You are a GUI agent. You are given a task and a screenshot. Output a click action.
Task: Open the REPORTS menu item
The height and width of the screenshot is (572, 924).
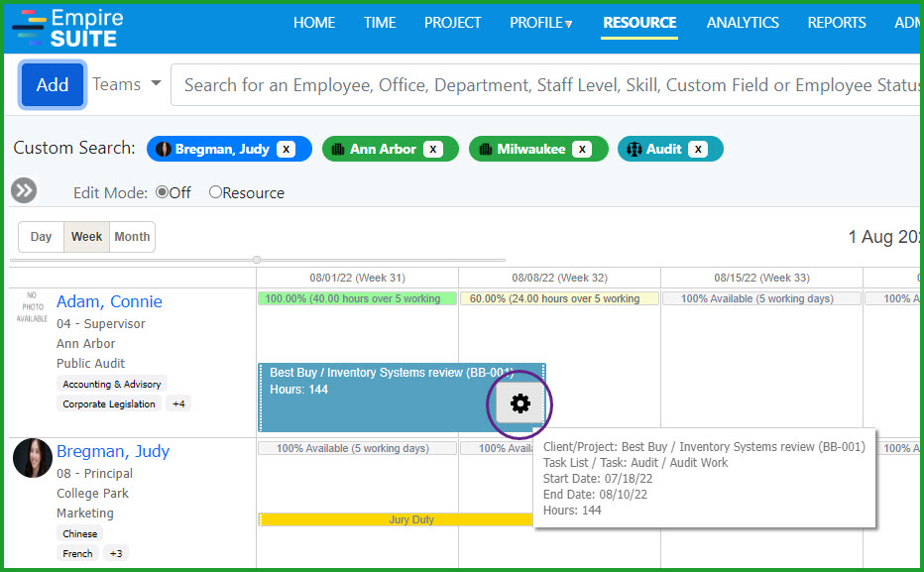click(836, 23)
